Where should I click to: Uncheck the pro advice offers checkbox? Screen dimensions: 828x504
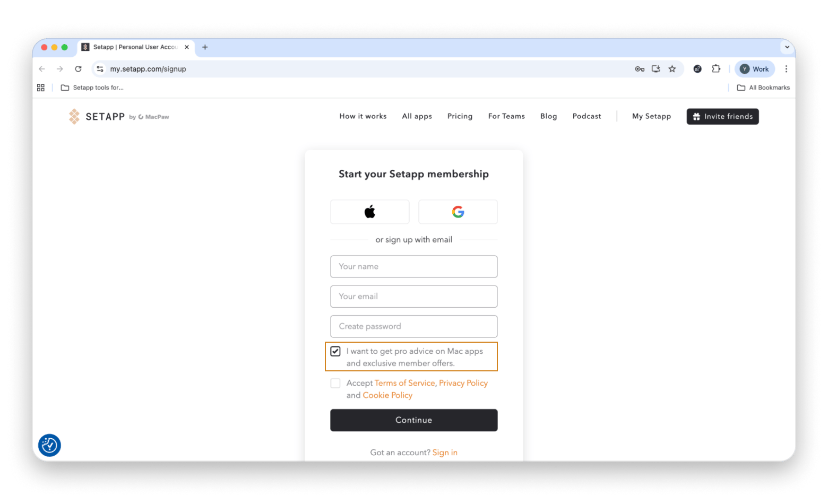335,351
